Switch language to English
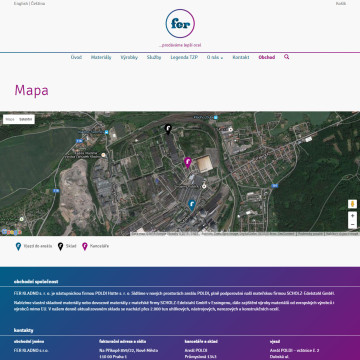The image size is (360, 360). click(x=21, y=4)
